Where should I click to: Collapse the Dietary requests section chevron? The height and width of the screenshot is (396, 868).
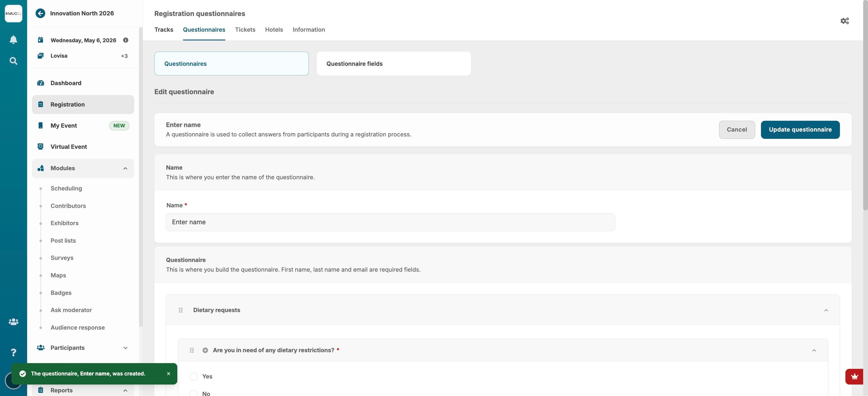click(x=826, y=310)
